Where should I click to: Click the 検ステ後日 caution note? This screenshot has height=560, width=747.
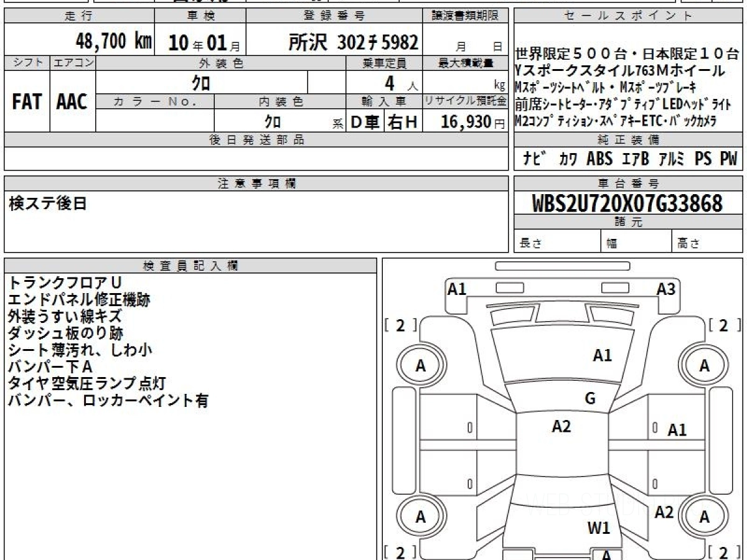pos(48,203)
